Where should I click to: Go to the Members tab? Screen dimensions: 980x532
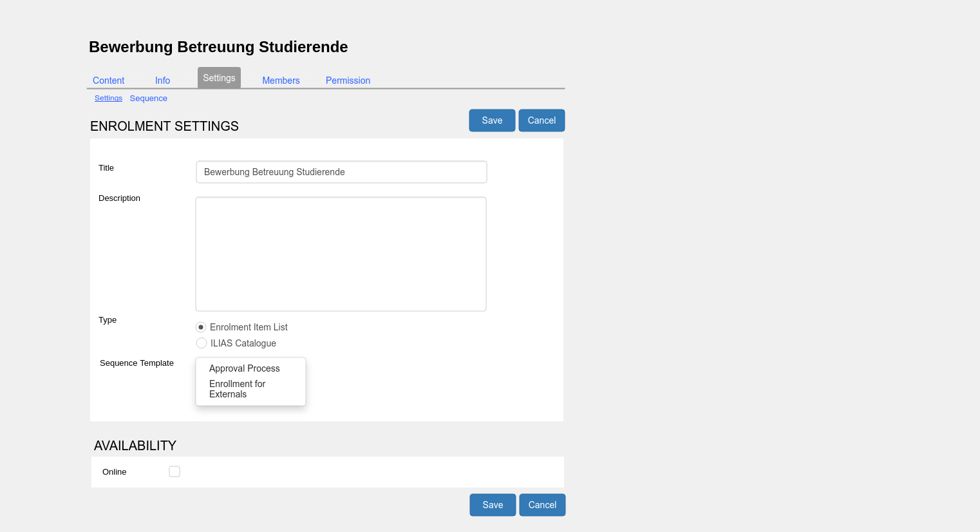tap(281, 81)
